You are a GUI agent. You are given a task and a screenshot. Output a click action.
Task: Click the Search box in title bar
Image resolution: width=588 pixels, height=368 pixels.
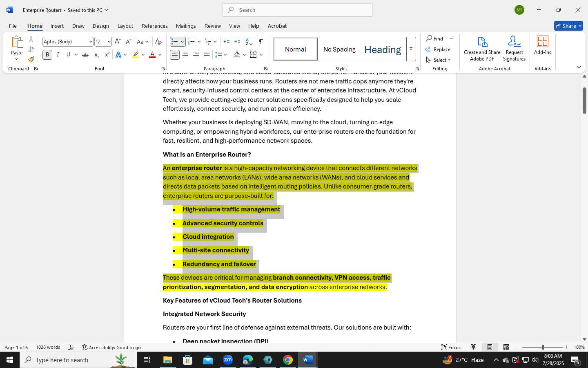point(297,10)
